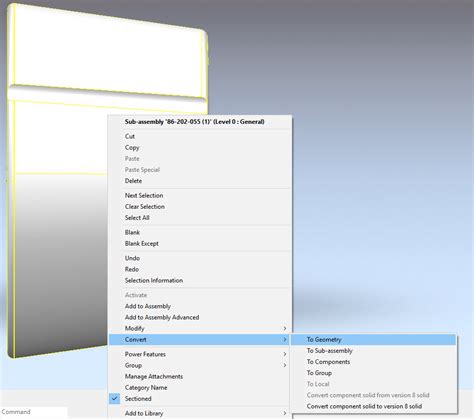The height and width of the screenshot is (419, 474).
Task: Choose Next Selection menu entry
Action: point(200,195)
